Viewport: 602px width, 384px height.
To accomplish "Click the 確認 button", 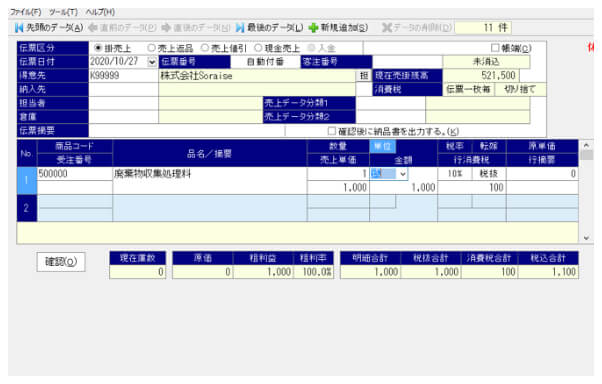I will coord(61,262).
